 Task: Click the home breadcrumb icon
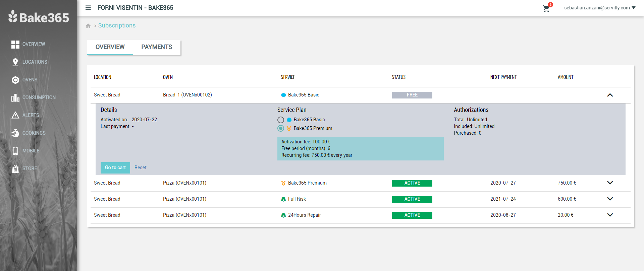pyautogui.click(x=88, y=26)
